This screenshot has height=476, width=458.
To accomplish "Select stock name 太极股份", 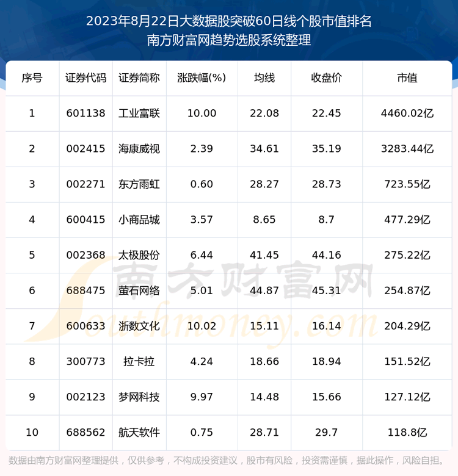I will point(139,255).
